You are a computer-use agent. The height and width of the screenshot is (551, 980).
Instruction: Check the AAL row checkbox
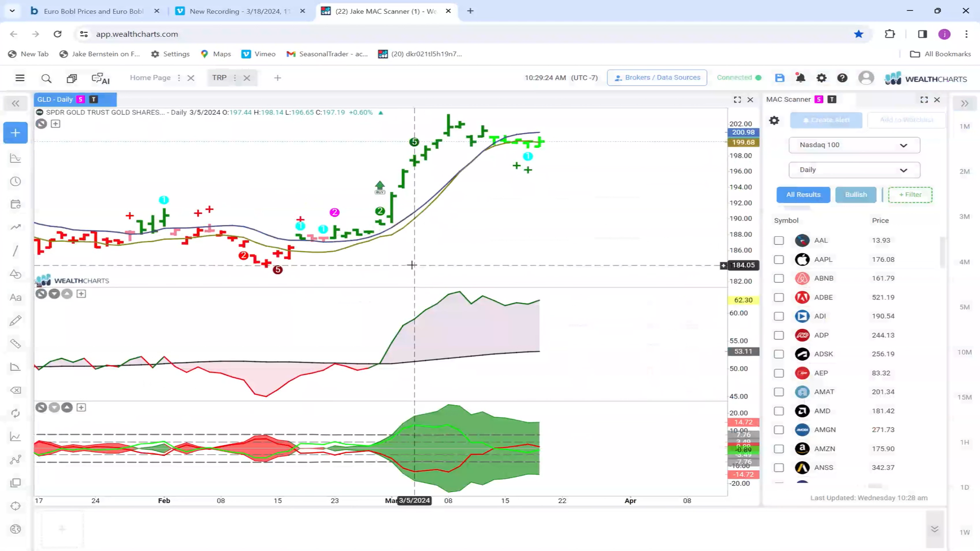click(x=779, y=240)
